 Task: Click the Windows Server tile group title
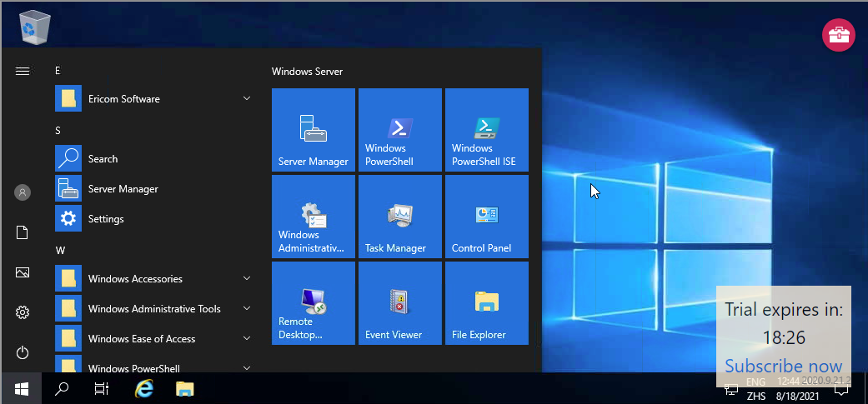click(307, 72)
